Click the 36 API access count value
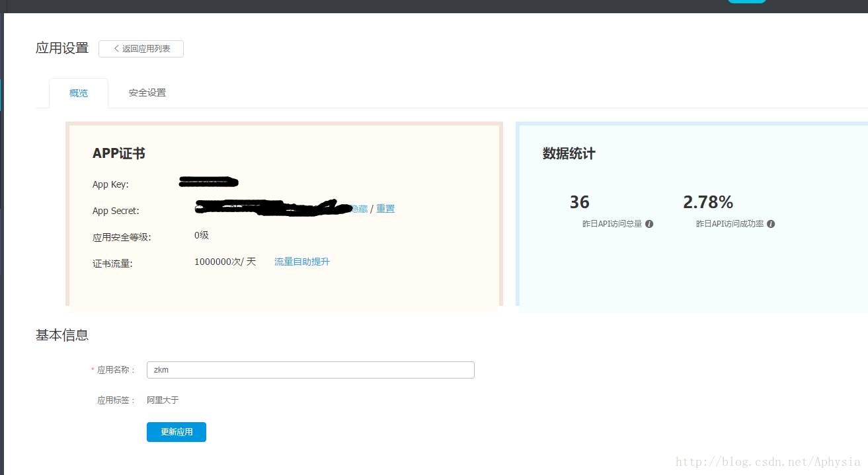This screenshot has height=475, width=868. click(x=580, y=202)
